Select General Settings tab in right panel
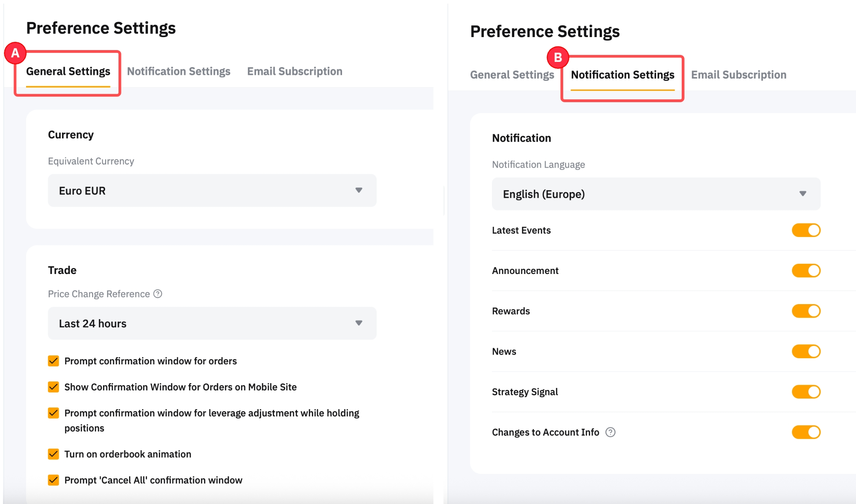This screenshot has width=856, height=504. [x=512, y=75]
